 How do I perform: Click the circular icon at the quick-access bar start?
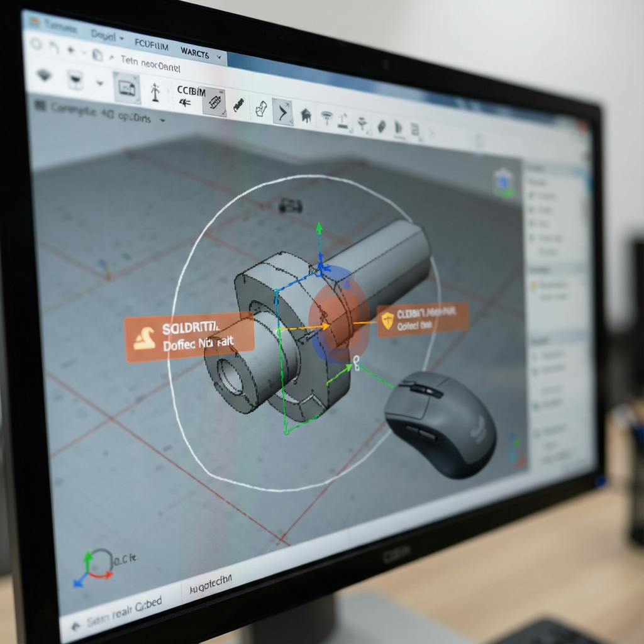(36, 43)
